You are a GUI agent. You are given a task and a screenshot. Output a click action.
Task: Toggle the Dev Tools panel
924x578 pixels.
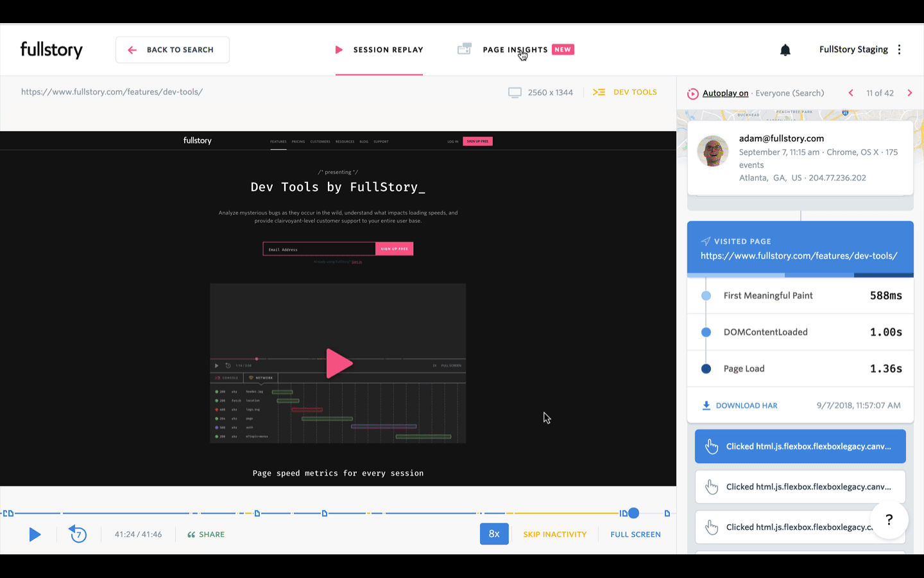625,92
